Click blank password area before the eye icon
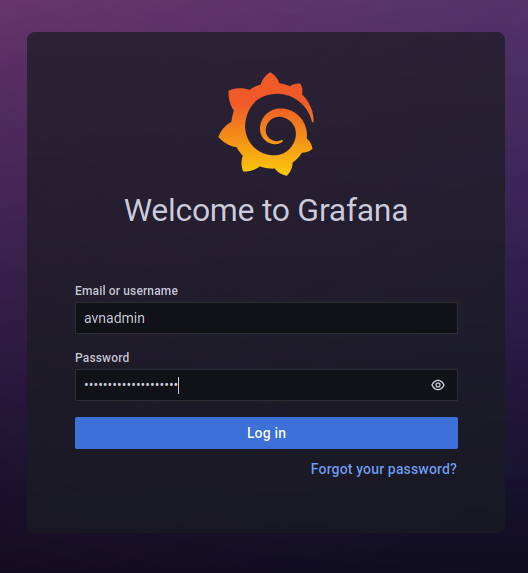 pos(303,385)
